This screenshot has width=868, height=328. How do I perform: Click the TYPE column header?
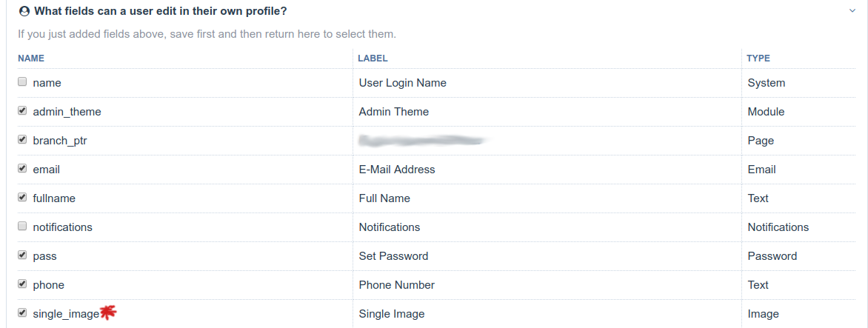pos(758,58)
